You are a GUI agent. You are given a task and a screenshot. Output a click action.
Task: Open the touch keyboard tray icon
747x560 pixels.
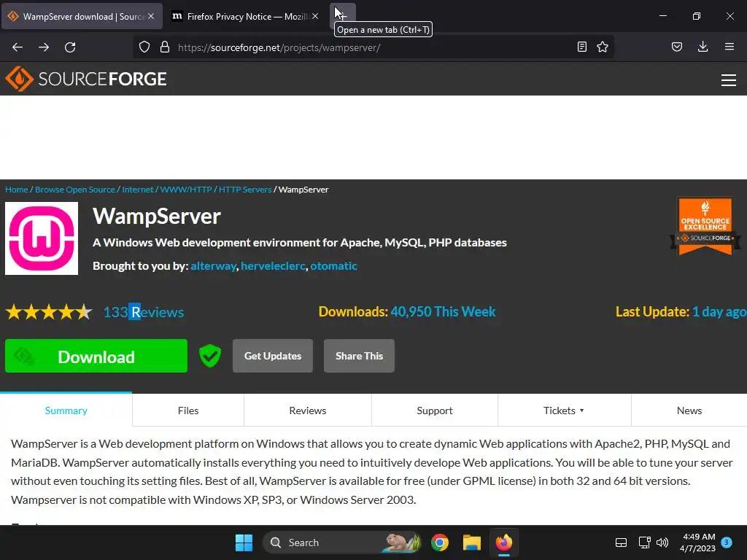point(621,542)
